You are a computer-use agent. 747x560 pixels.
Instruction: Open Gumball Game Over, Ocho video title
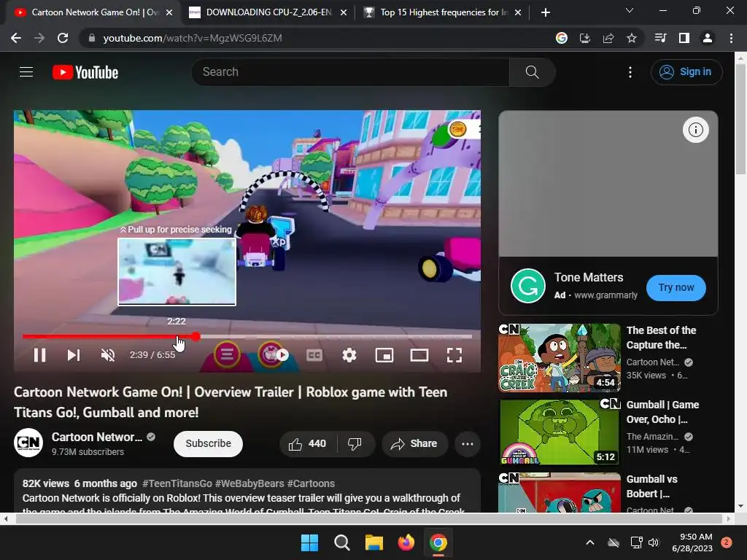662,412
